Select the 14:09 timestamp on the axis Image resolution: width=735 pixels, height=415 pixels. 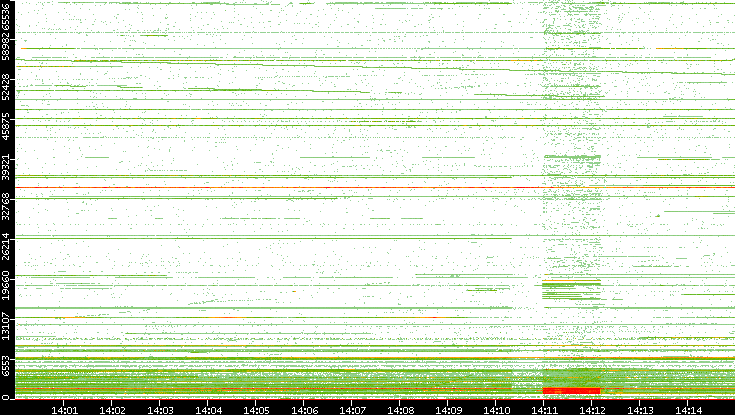(448, 408)
